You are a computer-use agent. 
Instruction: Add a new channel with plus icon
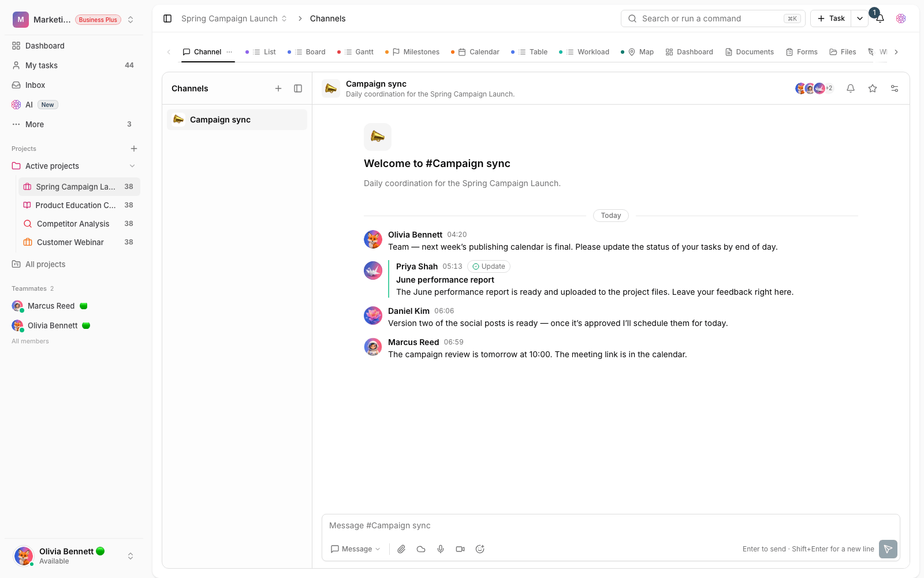click(x=278, y=88)
